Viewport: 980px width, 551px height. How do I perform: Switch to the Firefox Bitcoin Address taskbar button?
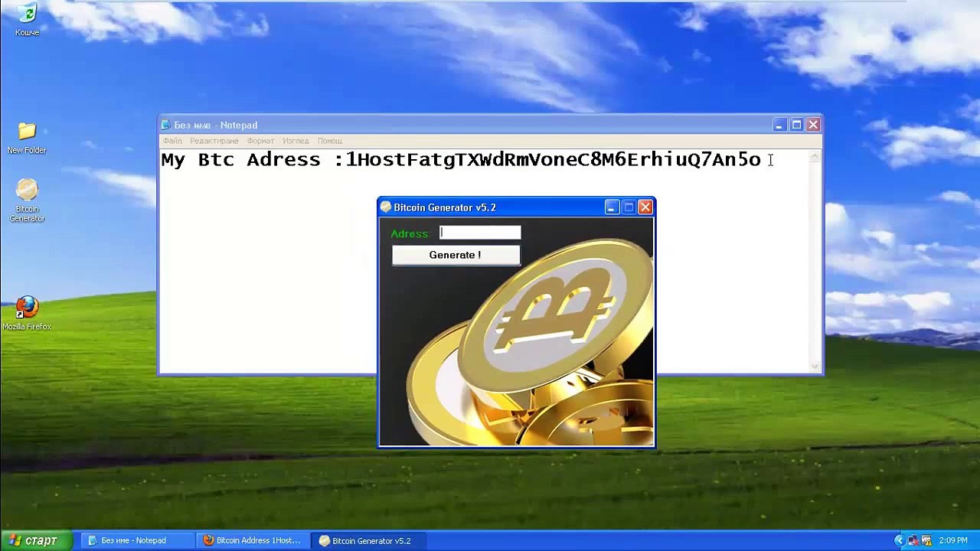pyautogui.click(x=253, y=540)
